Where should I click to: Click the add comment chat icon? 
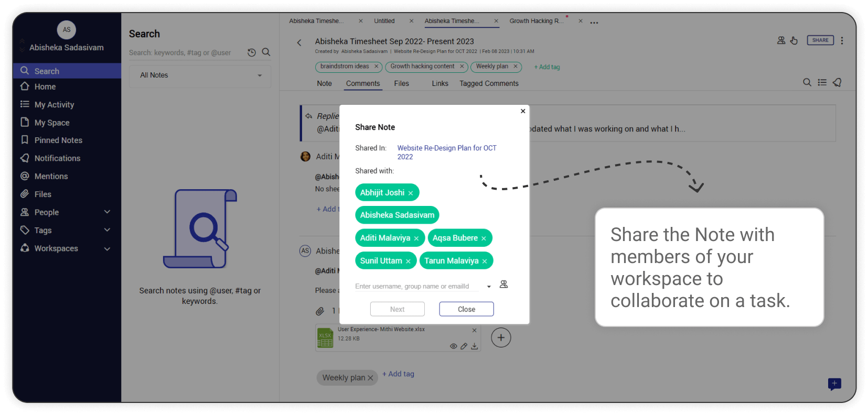[834, 384]
